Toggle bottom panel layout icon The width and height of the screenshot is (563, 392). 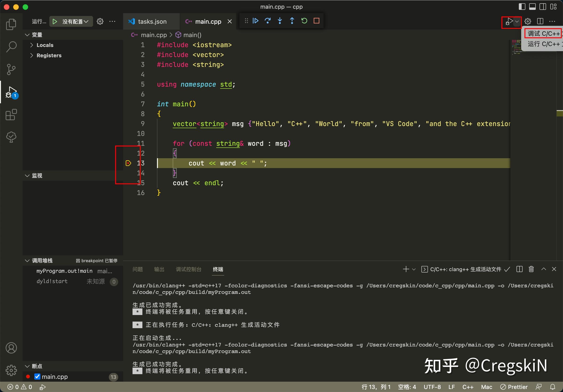532,7
